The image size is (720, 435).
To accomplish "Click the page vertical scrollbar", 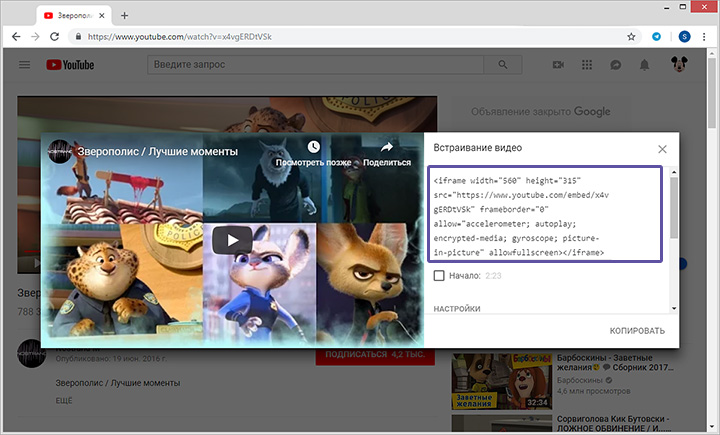I will click(x=712, y=92).
